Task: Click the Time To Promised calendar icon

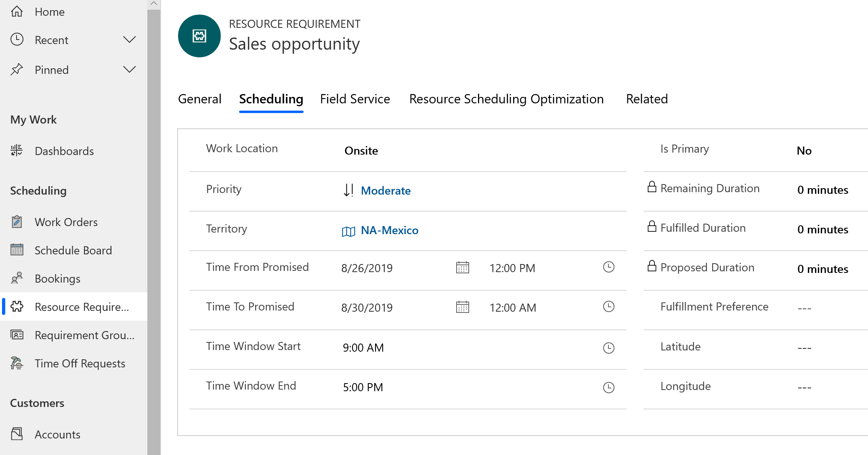Action: [462, 307]
